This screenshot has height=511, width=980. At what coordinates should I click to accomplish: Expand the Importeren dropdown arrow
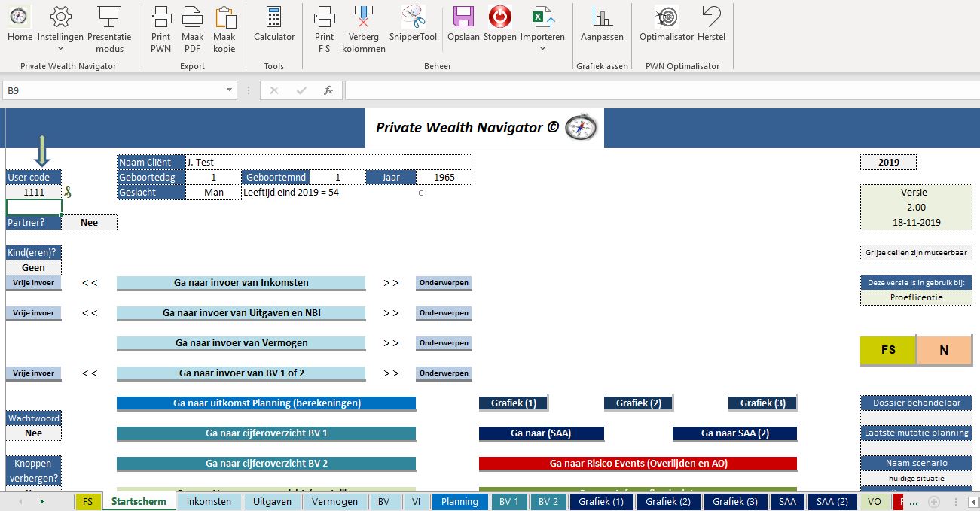542,49
